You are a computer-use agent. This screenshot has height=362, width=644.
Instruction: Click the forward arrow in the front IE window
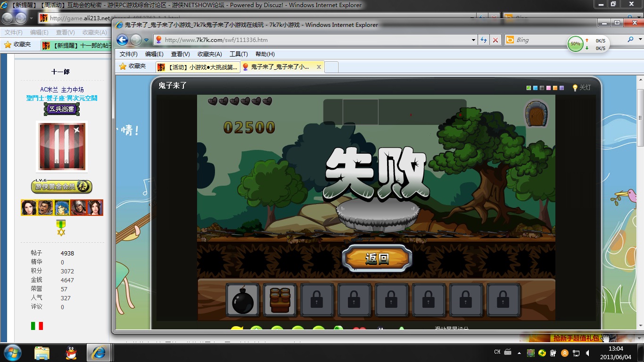[x=136, y=40]
